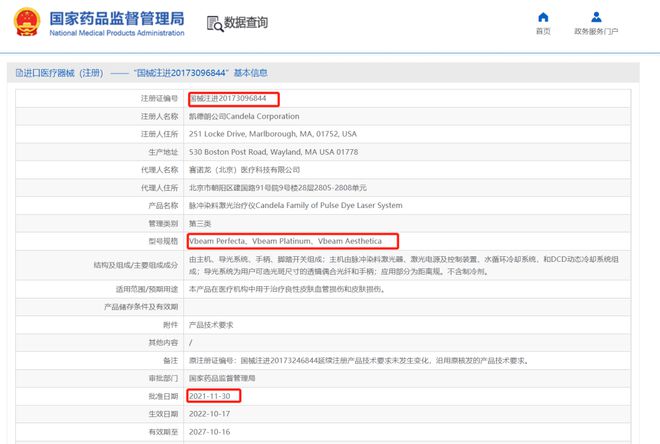Viewport: 660px width, 444px height.
Task: Select registrant name Candela Corporation
Action: (x=244, y=116)
